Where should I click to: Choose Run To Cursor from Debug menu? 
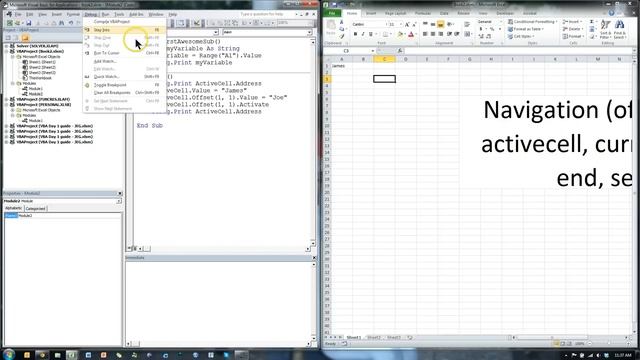tap(124, 53)
